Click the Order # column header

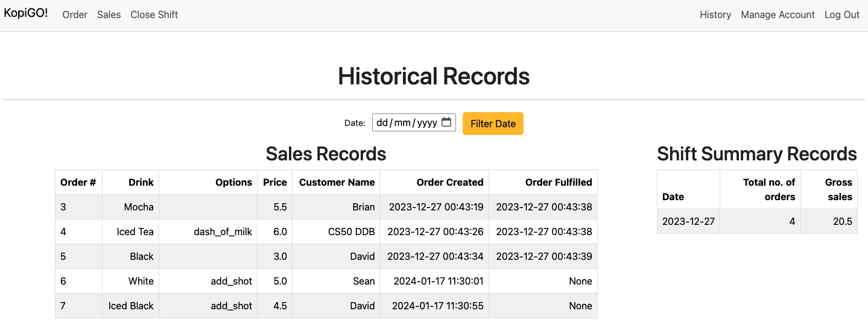pyautogui.click(x=78, y=182)
